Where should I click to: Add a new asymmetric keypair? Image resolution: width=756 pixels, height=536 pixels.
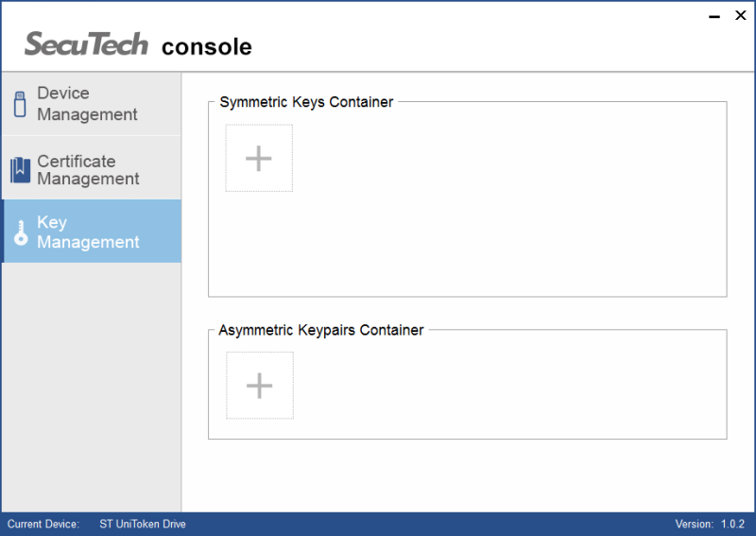coord(260,386)
